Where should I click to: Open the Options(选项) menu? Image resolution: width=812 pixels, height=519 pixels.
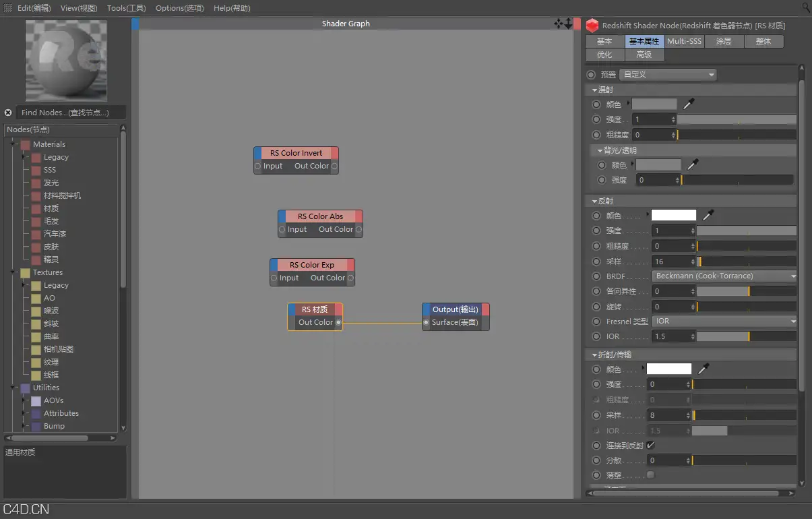click(179, 8)
